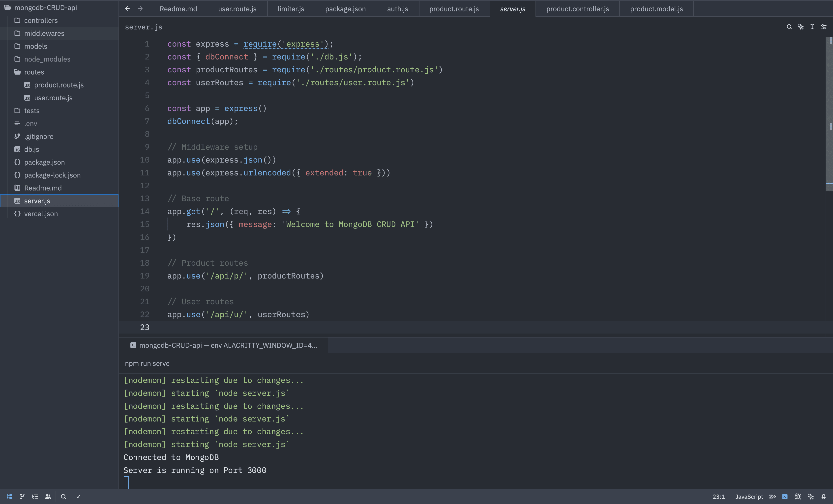Open the outline panel icon

point(35,496)
